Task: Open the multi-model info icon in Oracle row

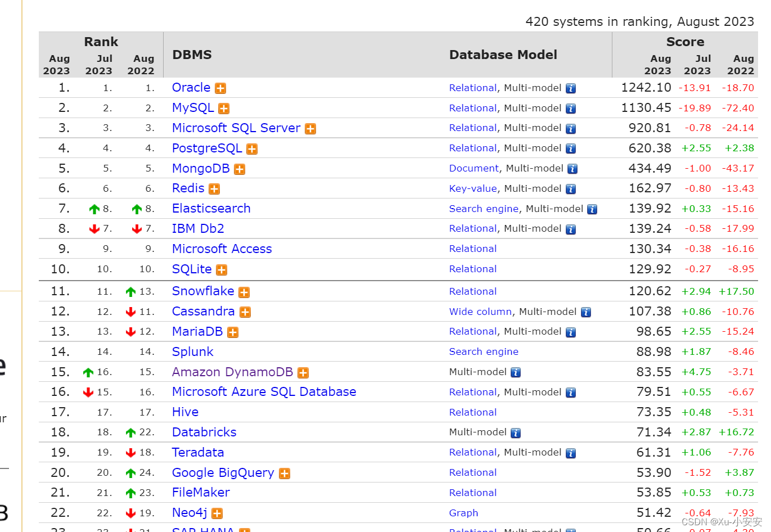Action: [x=571, y=88]
